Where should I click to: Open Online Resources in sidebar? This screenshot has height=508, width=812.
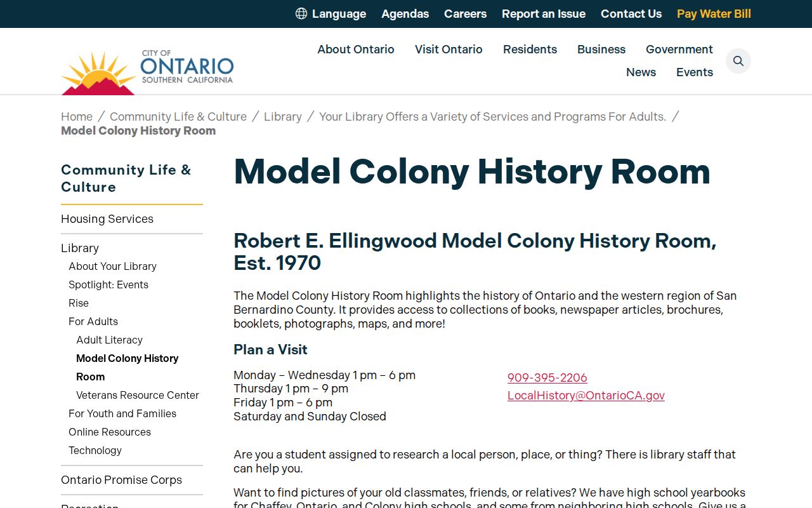[x=110, y=432]
